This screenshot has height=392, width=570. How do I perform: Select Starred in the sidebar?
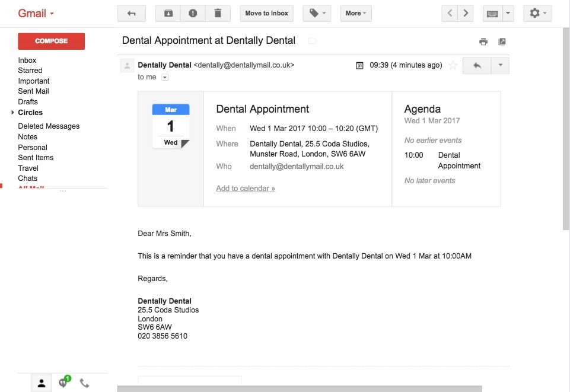pos(30,70)
